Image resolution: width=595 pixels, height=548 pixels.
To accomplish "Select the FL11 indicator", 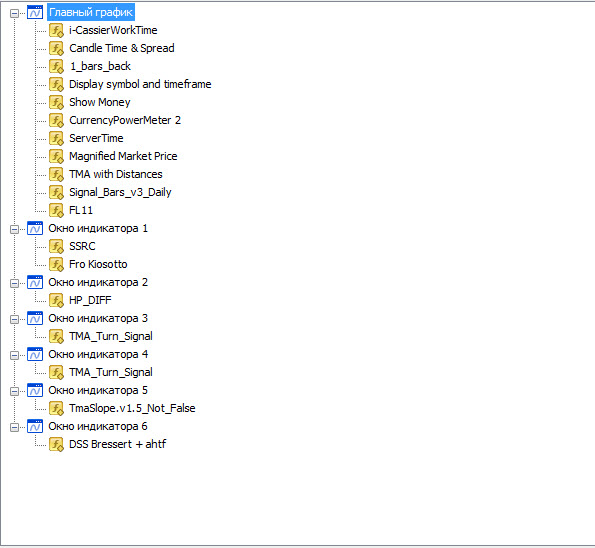I will (x=81, y=210).
